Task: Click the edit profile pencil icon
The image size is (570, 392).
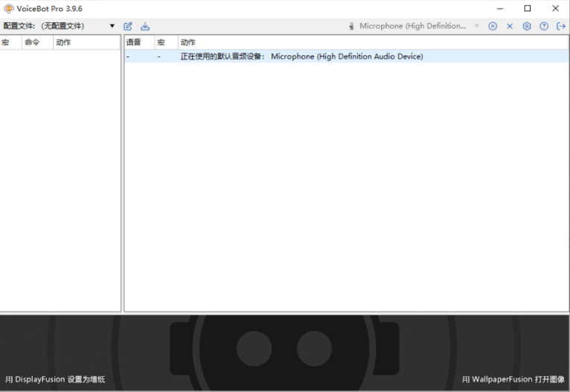Action: (x=128, y=26)
